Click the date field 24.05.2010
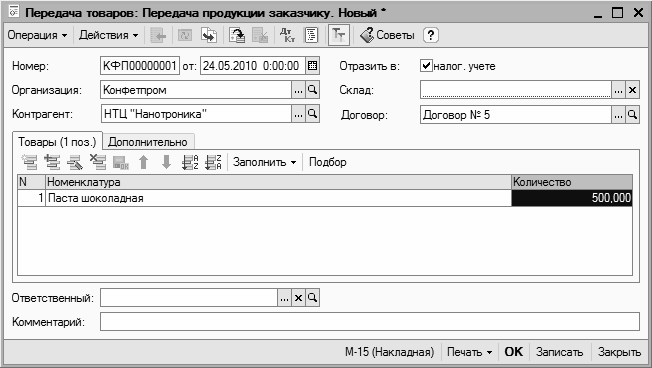This screenshot has width=652, height=368. (x=253, y=66)
